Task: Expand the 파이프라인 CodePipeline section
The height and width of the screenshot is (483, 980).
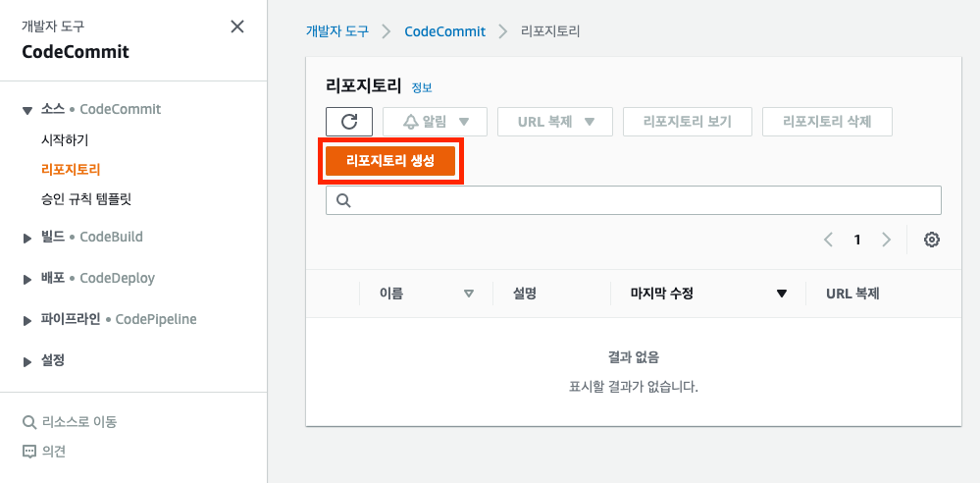Action: pyautogui.click(x=26, y=320)
